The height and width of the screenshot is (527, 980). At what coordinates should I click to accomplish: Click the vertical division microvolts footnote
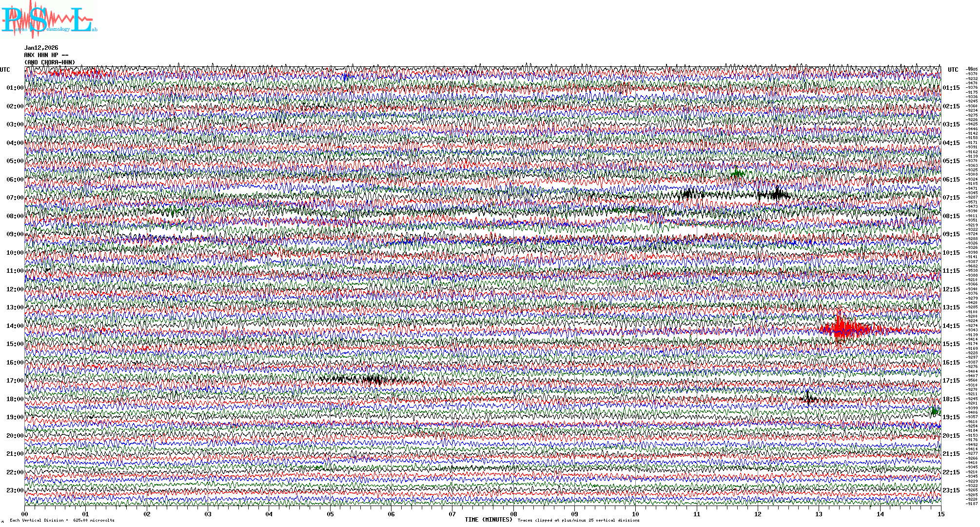coord(62,520)
